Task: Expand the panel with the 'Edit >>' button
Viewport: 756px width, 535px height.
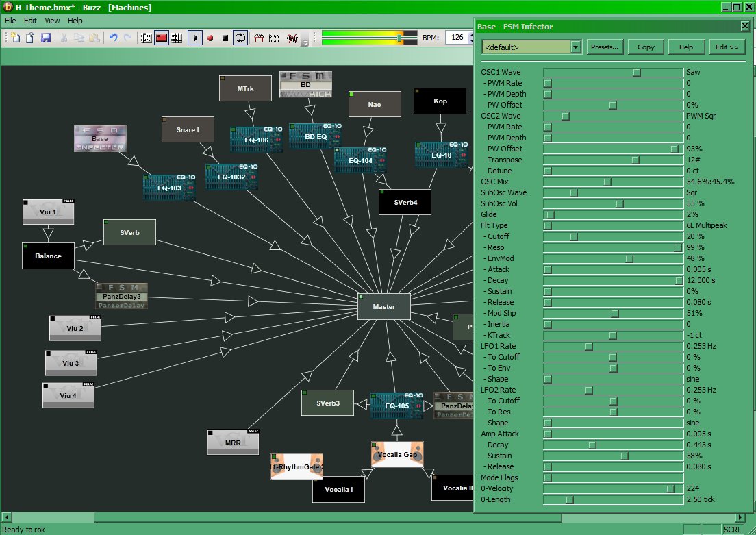Action: (727, 47)
